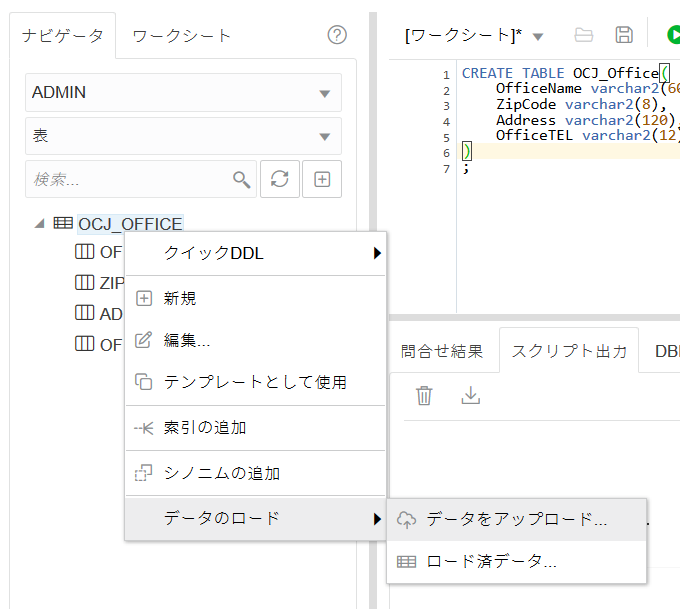
Task: Choose クイックDDL from context menu
Action: pyautogui.click(x=255, y=253)
